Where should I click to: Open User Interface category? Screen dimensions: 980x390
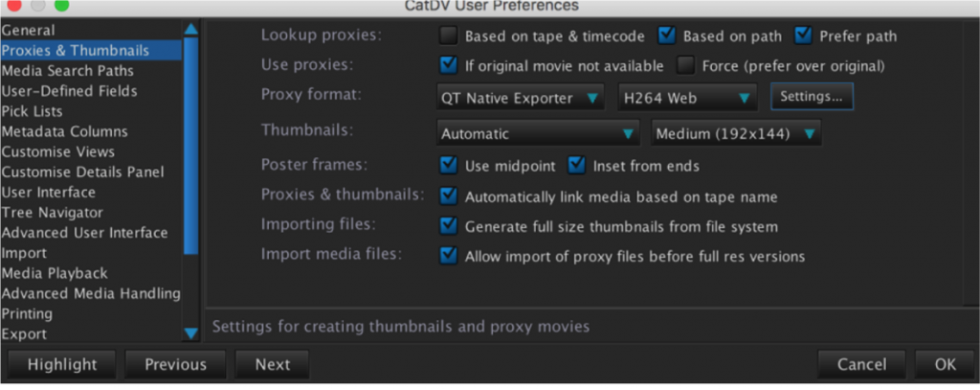click(91, 193)
